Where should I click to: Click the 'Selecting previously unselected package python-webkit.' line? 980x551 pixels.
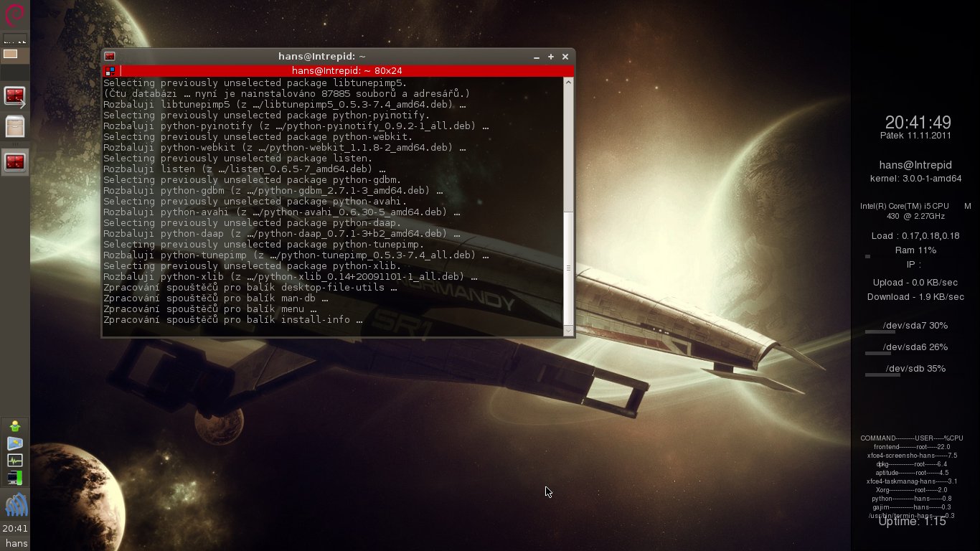[258, 137]
